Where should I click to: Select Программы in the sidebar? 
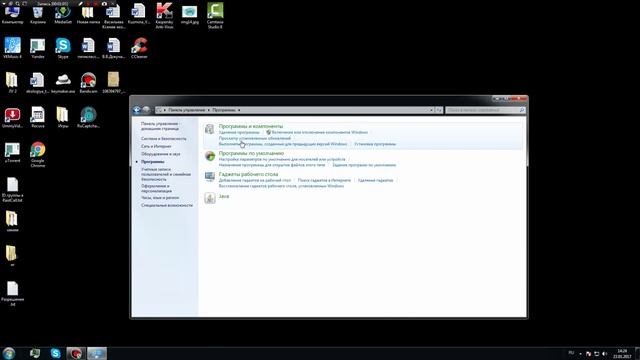pyautogui.click(x=153, y=162)
